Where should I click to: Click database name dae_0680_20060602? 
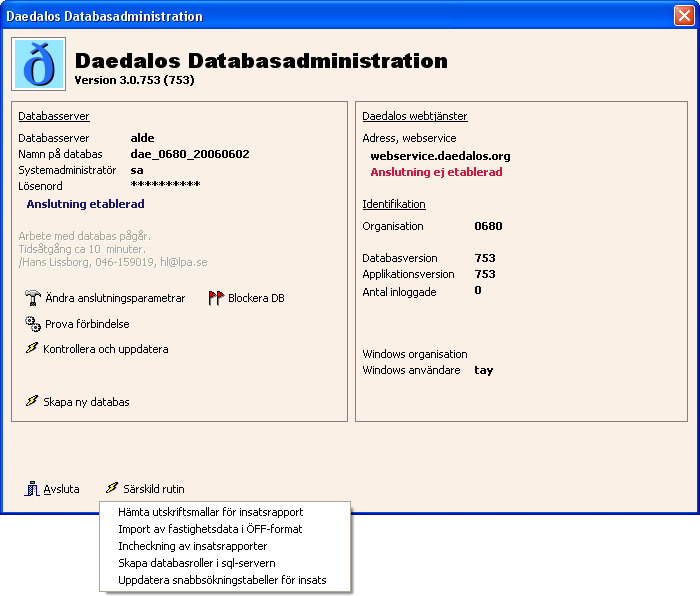click(x=190, y=154)
